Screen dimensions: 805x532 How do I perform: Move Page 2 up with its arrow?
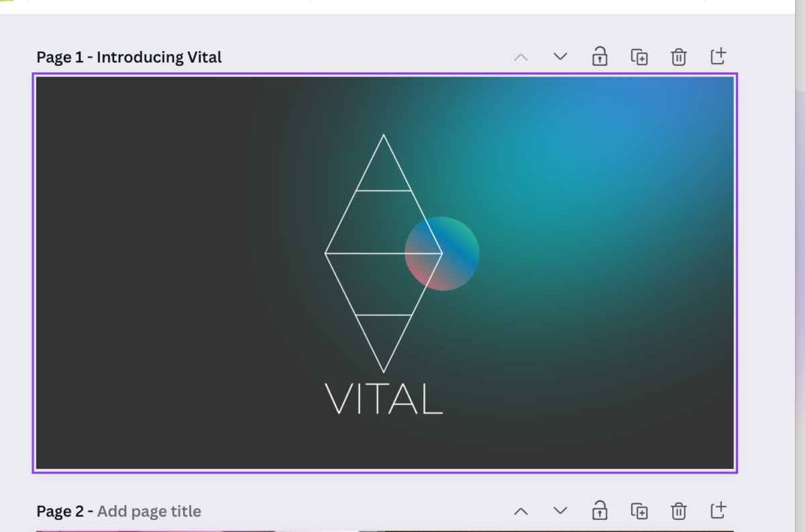click(x=521, y=511)
